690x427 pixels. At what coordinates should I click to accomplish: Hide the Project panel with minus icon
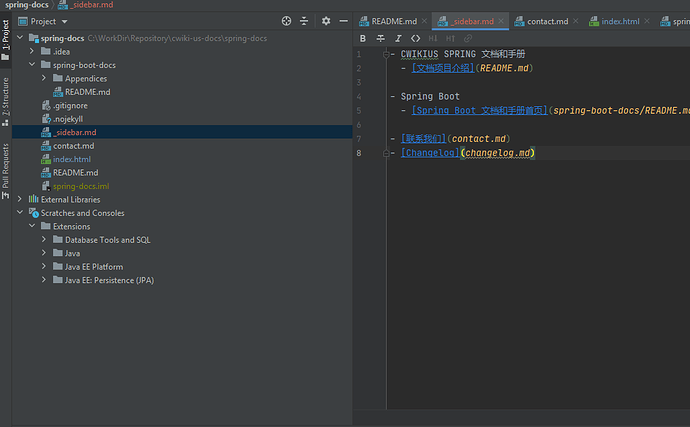click(x=344, y=21)
